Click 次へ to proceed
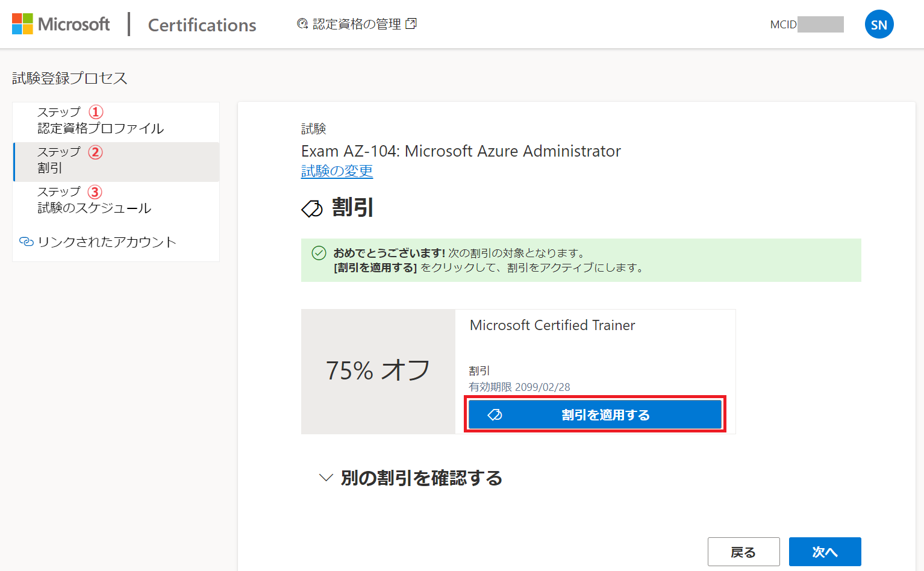The width and height of the screenshot is (924, 571). [825, 551]
